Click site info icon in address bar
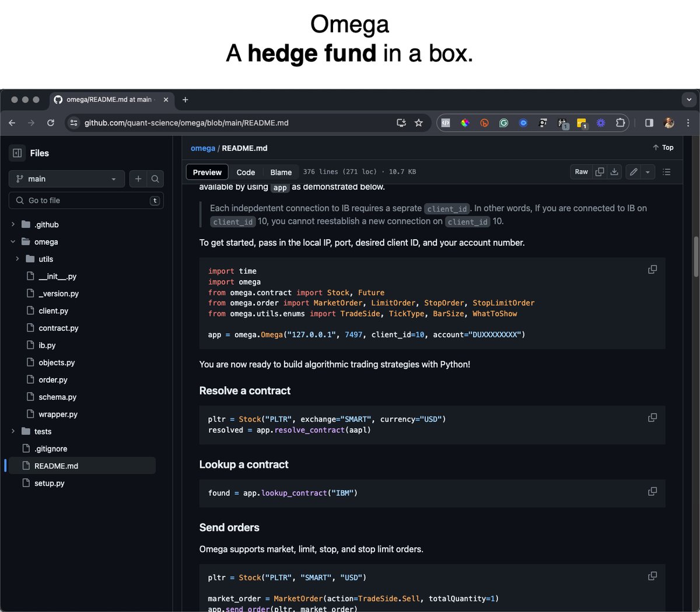The image size is (700, 612). coord(73,123)
